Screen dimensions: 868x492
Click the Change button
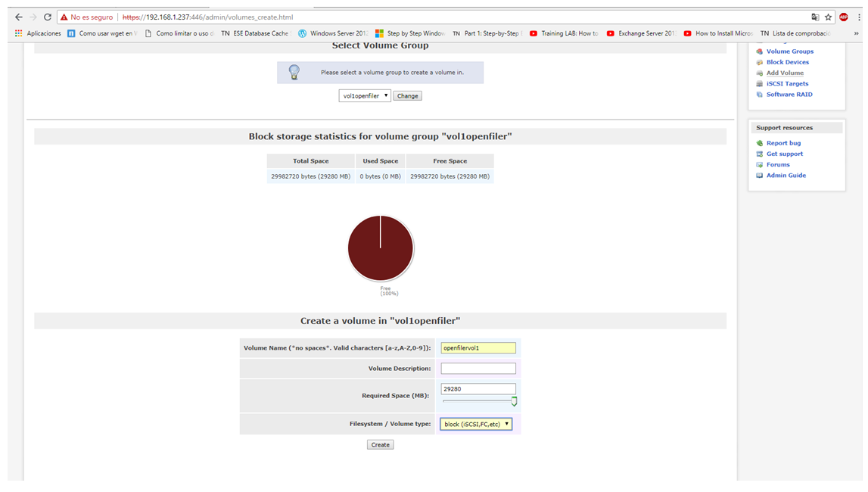[x=407, y=95]
